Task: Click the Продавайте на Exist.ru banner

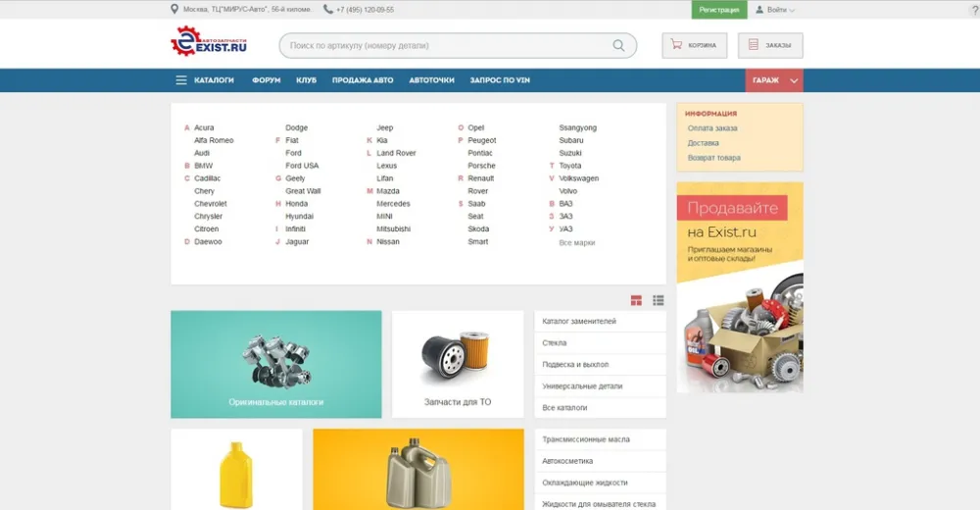Action: 740,287
